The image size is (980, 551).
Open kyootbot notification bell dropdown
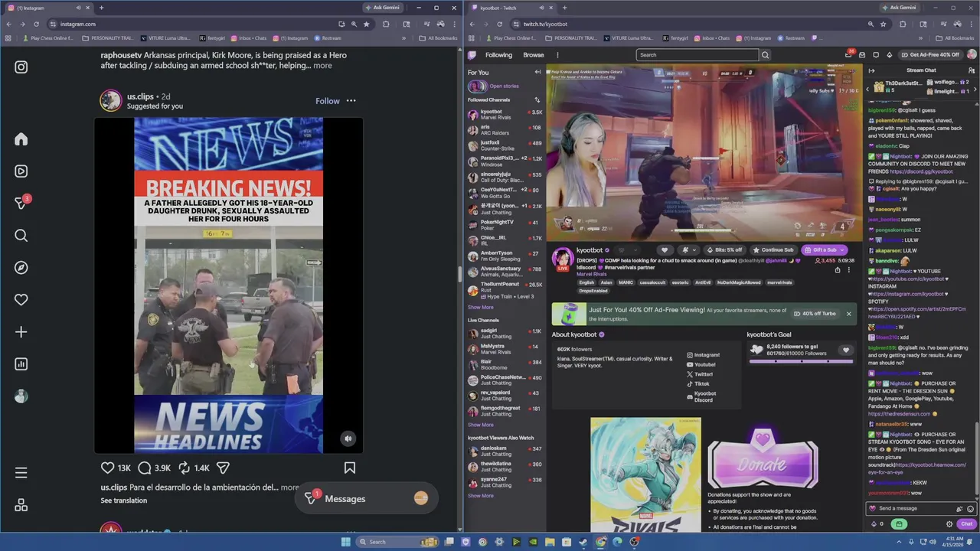coord(688,249)
